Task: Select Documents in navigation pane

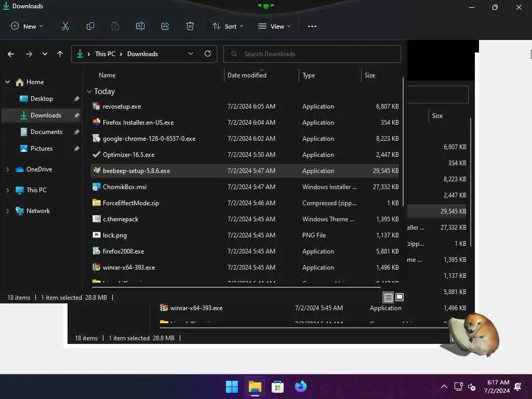Action: click(x=42, y=131)
